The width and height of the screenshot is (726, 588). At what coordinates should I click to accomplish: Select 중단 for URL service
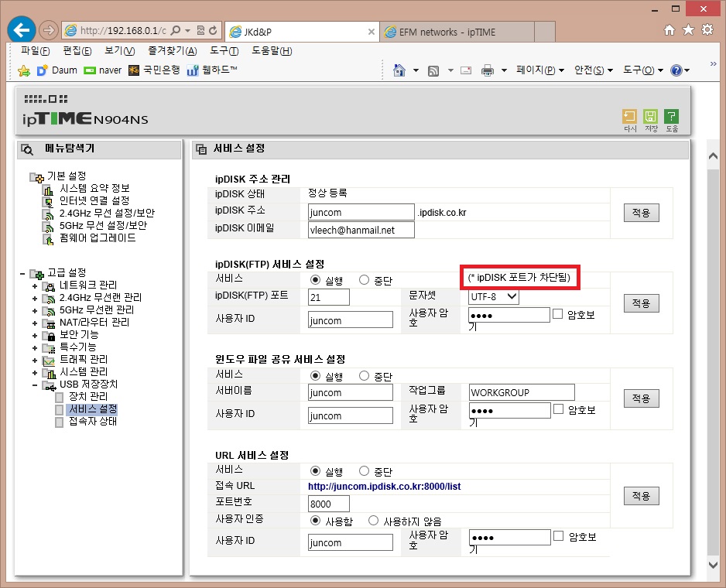pyautogui.click(x=364, y=471)
